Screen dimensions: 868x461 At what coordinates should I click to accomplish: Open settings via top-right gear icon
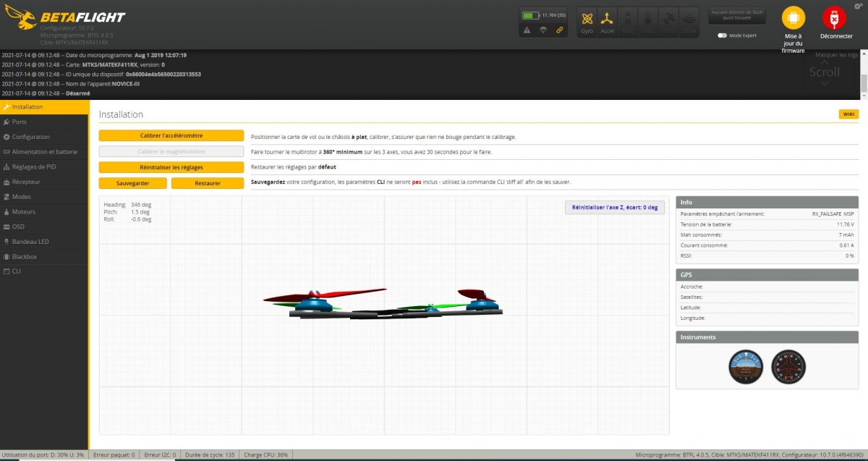(857, 6)
